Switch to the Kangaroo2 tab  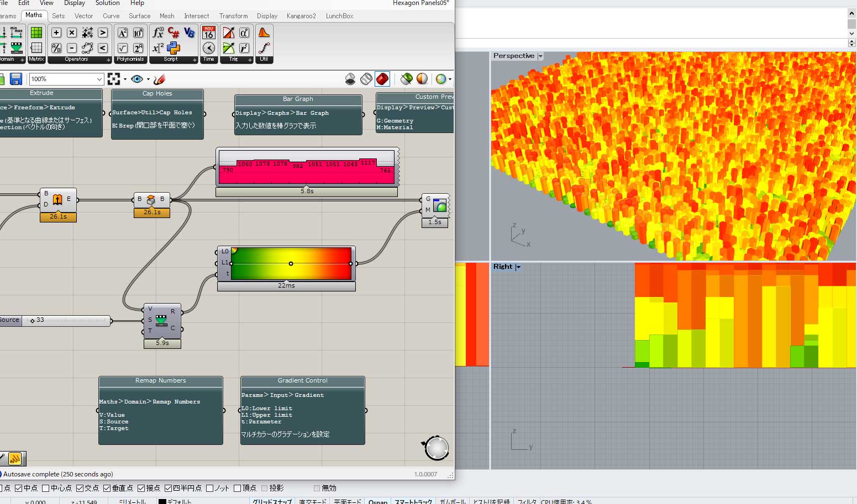(x=301, y=16)
